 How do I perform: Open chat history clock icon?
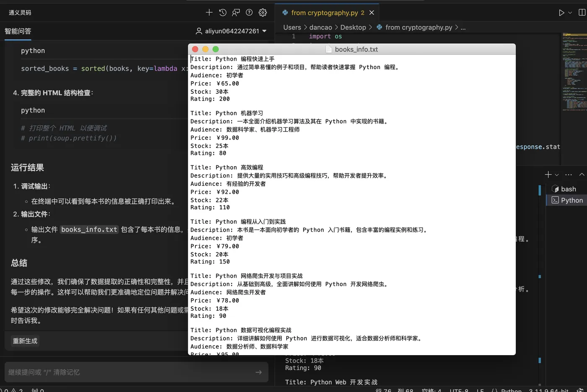coord(223,13)
